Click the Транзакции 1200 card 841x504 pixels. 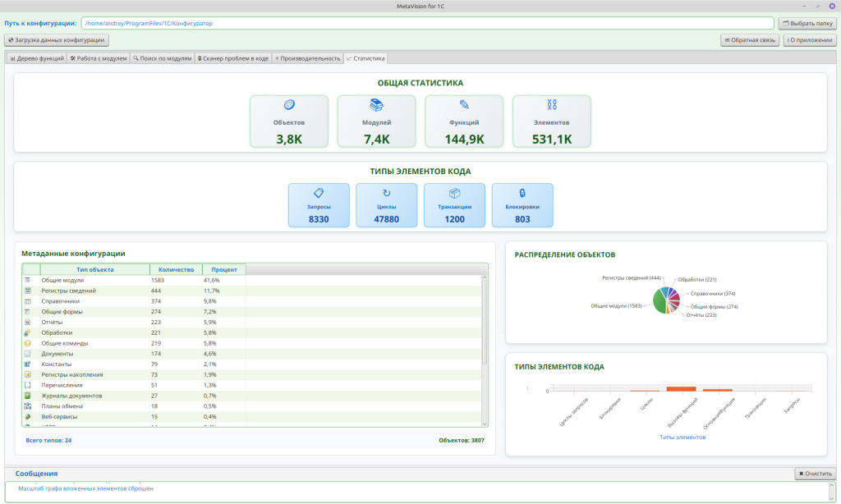[455, 205]
